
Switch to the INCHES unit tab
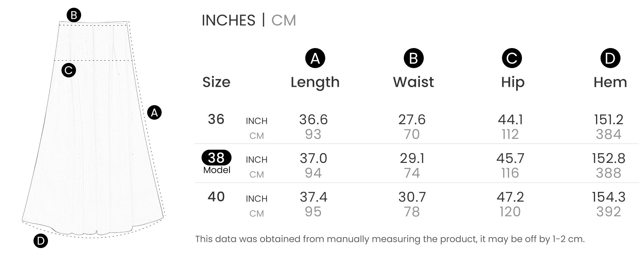point(228,20)
